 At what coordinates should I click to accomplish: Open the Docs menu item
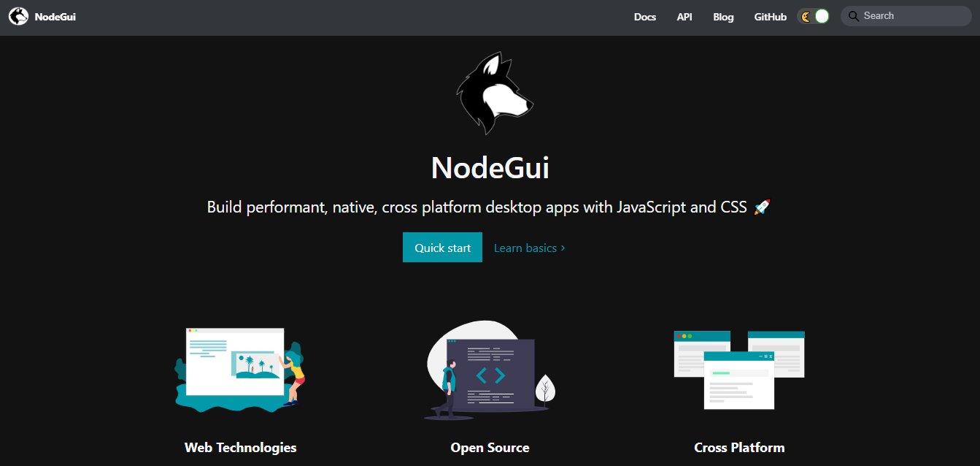pos(645,17)
